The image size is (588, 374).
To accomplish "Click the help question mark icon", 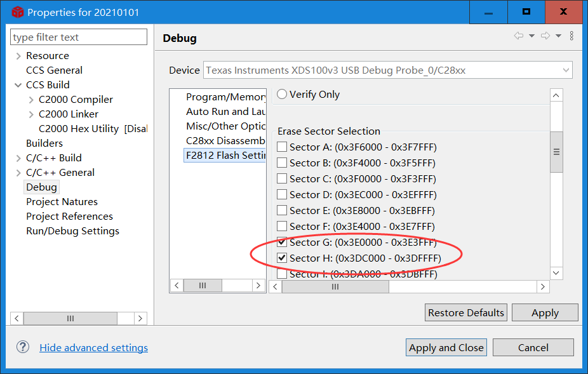I will coord(23,347).
